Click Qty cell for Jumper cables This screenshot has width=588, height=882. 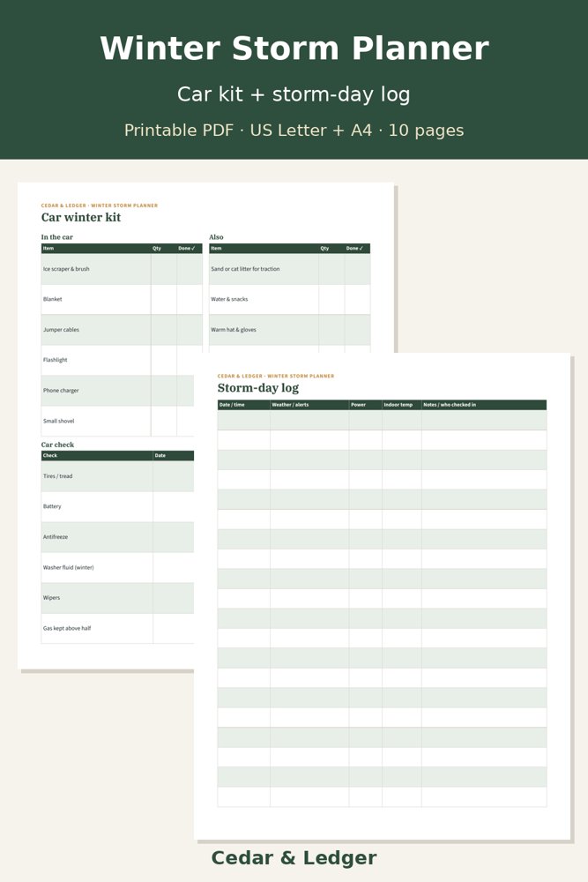[x=164, y=330]
